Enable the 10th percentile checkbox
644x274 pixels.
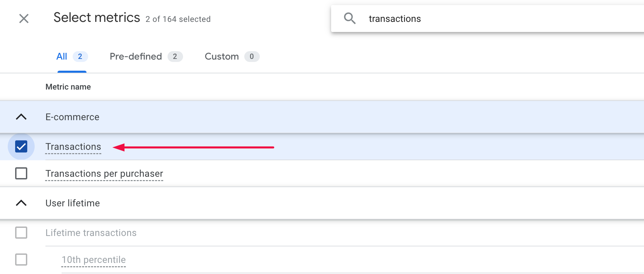pos(21,260)
